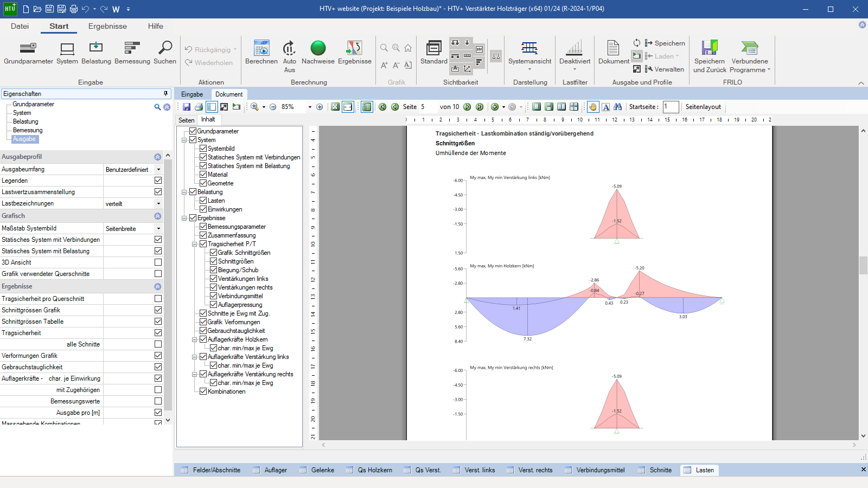Open the System input icon
Screen dimensions: 868x488
[67, 53]
